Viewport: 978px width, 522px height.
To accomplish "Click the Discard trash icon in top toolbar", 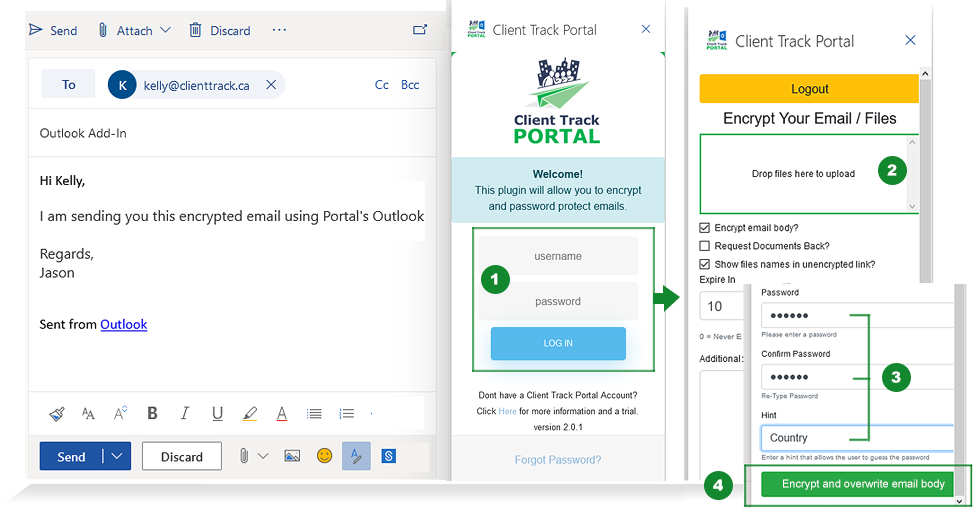I will pyautogui.click(x=195, y=30).
